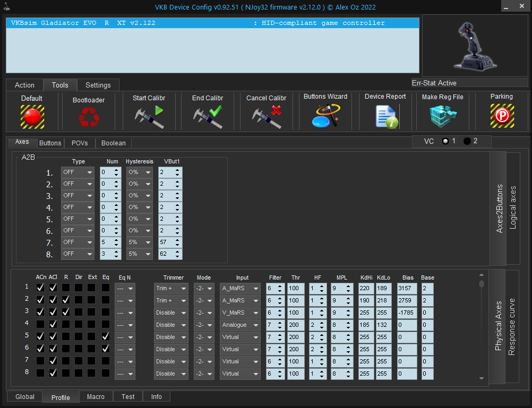Screen dimensions: 532x408
Task: Toggle ACn checkbox for axis 1
Action: click(40, 288)
